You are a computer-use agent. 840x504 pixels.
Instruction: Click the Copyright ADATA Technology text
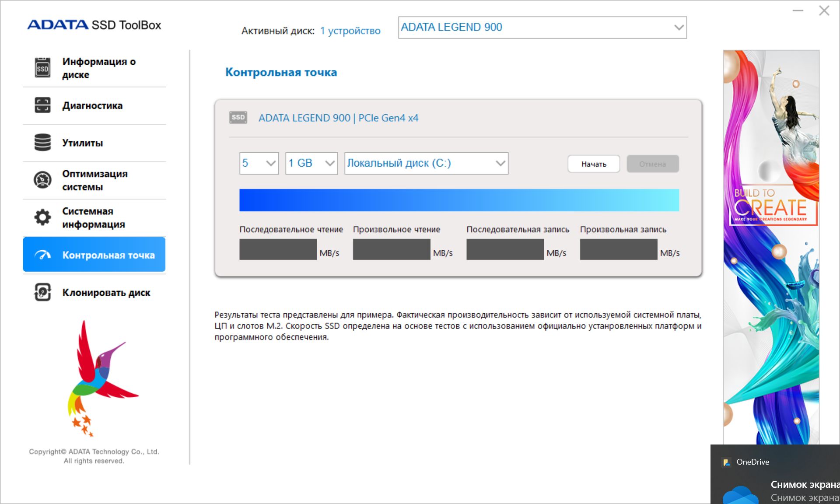click(x=94, y=456)
